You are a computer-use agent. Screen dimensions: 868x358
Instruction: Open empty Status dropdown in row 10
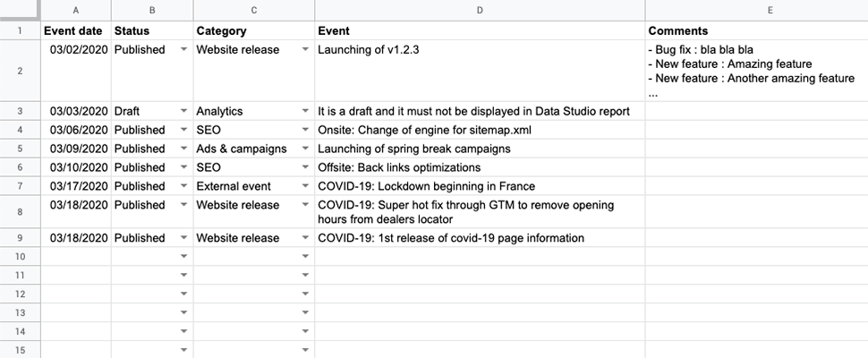point(183,257)
